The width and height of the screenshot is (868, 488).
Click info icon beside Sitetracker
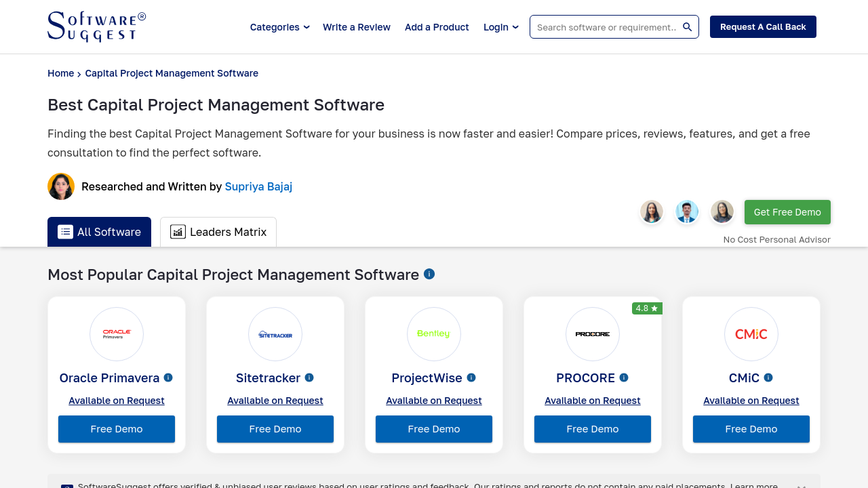coord(309,378)
